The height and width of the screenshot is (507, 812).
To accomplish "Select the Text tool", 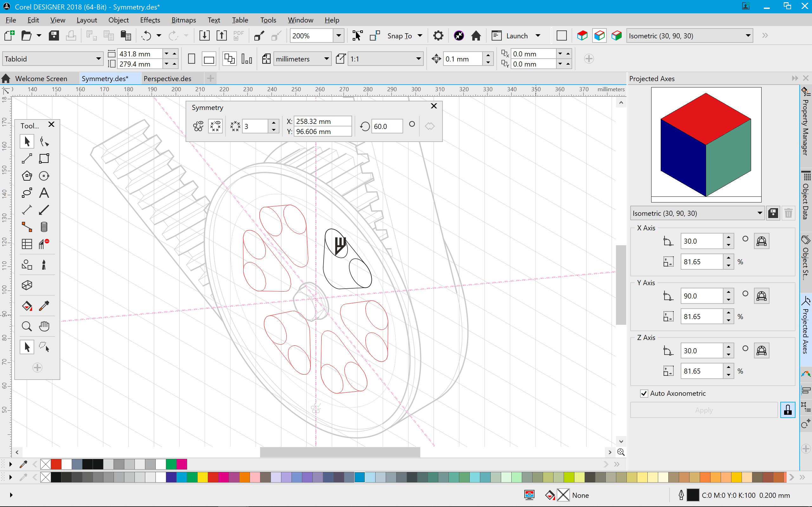I will pyautogui.click(x=44, y=193).
